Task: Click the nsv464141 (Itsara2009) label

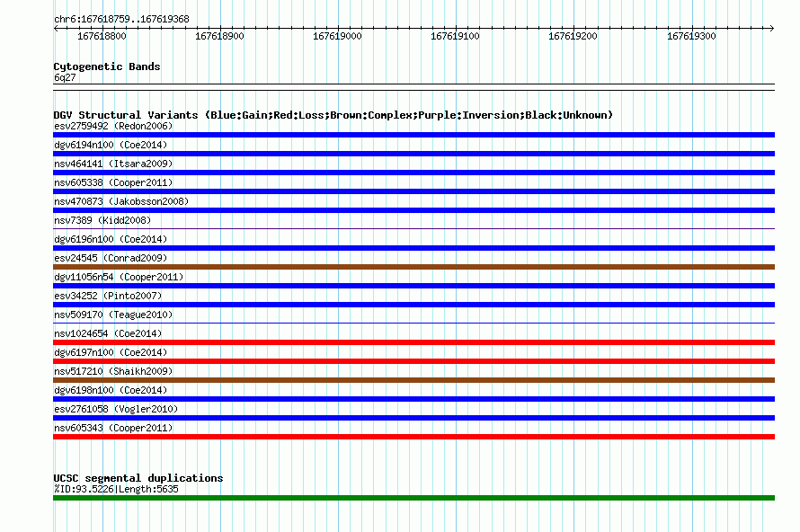Action: (x=113, y=164)
